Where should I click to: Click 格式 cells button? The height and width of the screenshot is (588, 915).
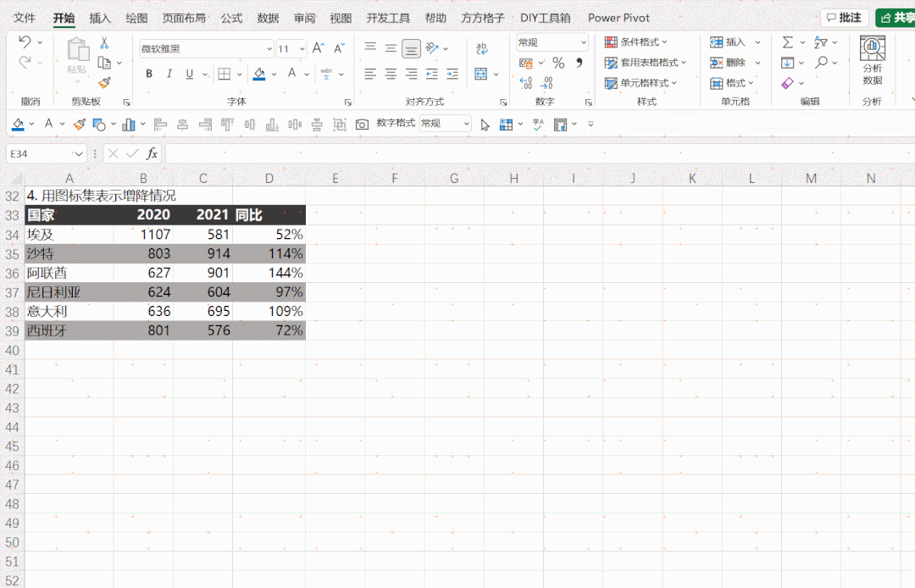pos(732,83)
